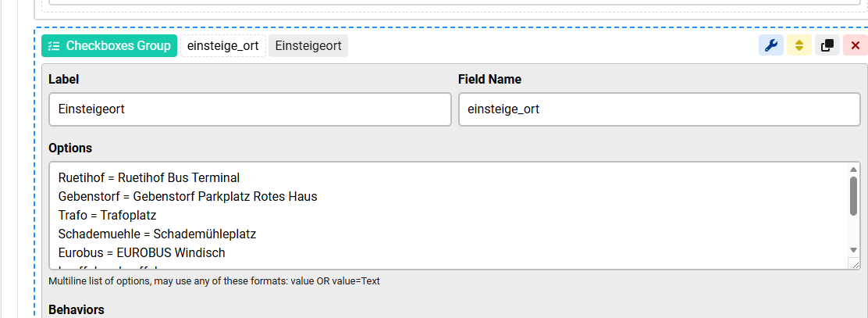The width and height of the screenshot is (868, 318).
Task: Click the Options textarea resize handle
Action: tap(856, 265)
